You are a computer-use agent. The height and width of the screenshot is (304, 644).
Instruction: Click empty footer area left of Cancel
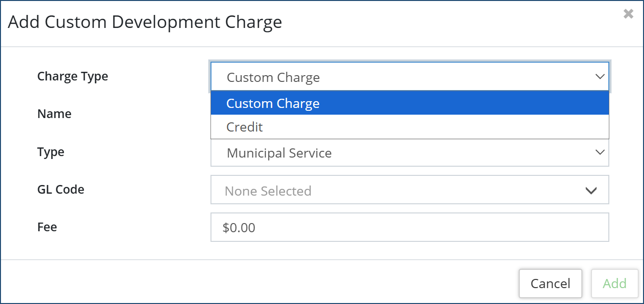point(241,283)
